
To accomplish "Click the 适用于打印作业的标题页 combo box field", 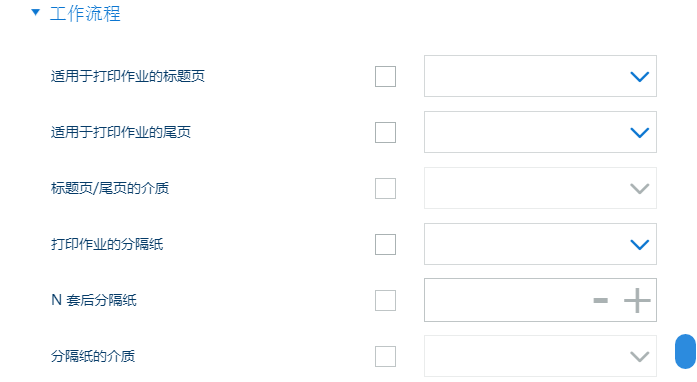I will (541, 76).
